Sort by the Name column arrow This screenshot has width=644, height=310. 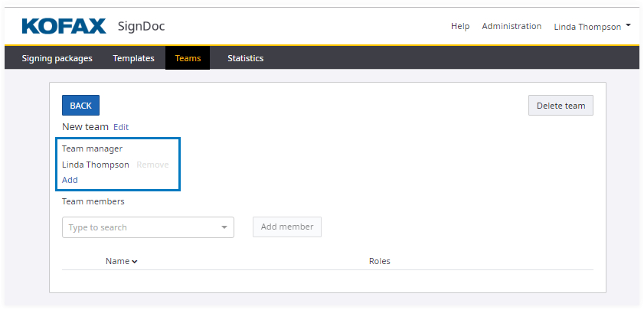point(135,262)
